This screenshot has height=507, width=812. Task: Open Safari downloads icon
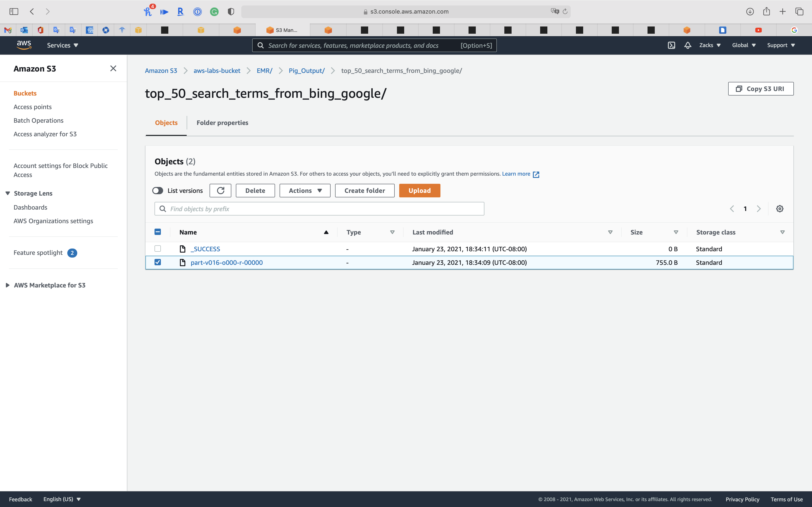(x=750, y=11)
